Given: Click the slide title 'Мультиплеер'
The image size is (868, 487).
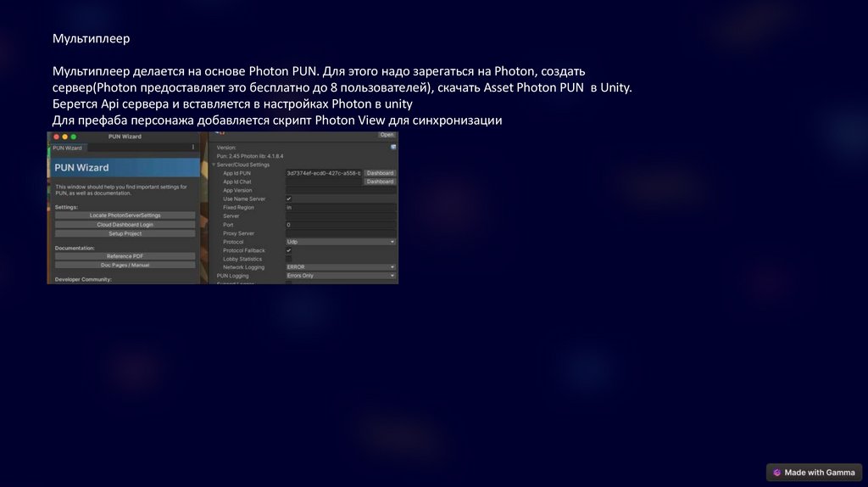Looking at the screenshot, I should [x=92, y=38].
